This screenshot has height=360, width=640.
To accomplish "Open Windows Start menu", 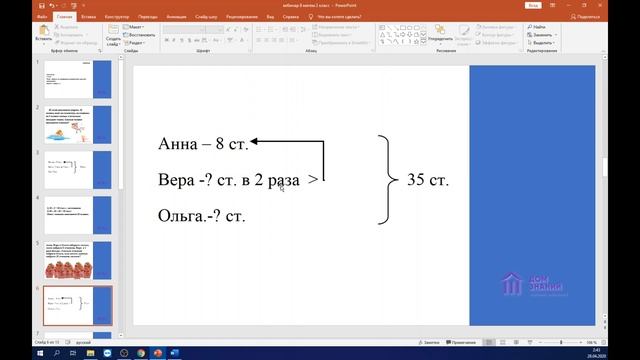I will (x=40, y=353).
